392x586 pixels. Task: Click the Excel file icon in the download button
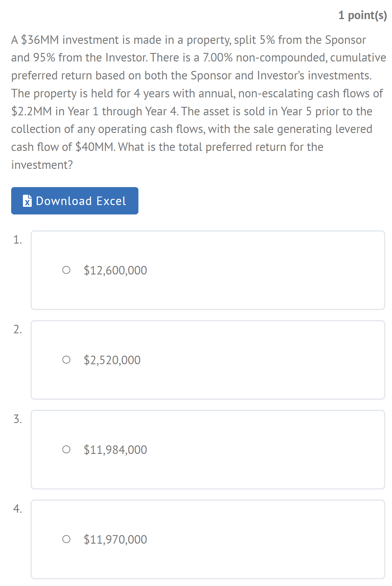(27, 201)
